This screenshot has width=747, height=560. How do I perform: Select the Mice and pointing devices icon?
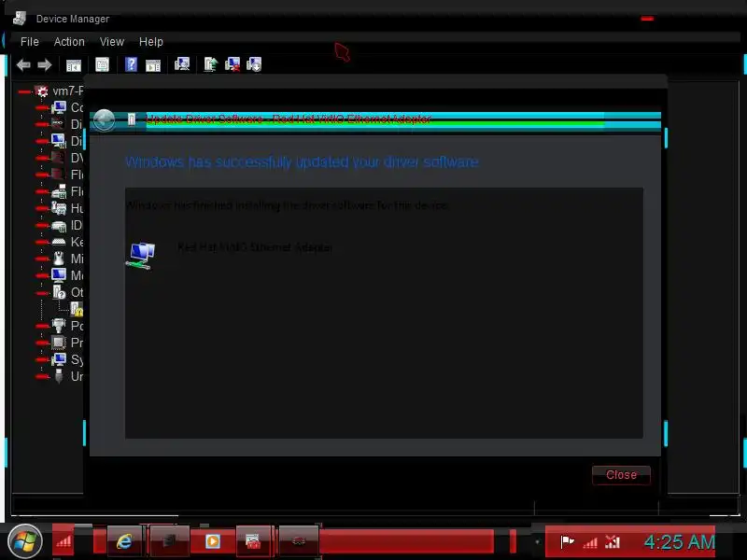point(59,259)
